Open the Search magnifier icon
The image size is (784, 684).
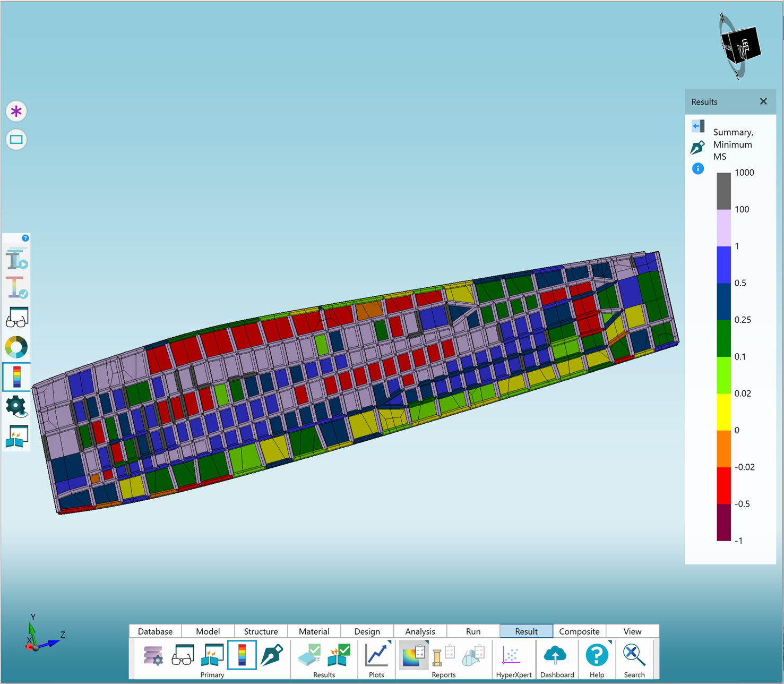pos(634,655)
